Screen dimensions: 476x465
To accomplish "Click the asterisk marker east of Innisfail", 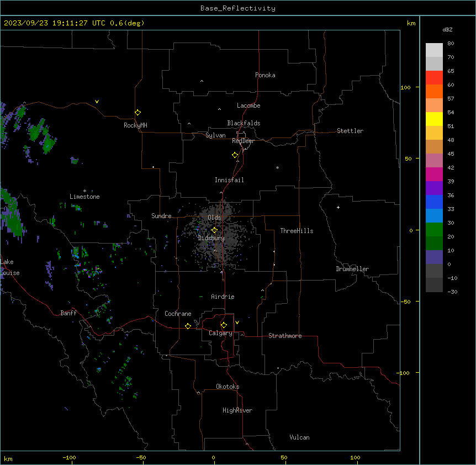I will pos(277,167).
